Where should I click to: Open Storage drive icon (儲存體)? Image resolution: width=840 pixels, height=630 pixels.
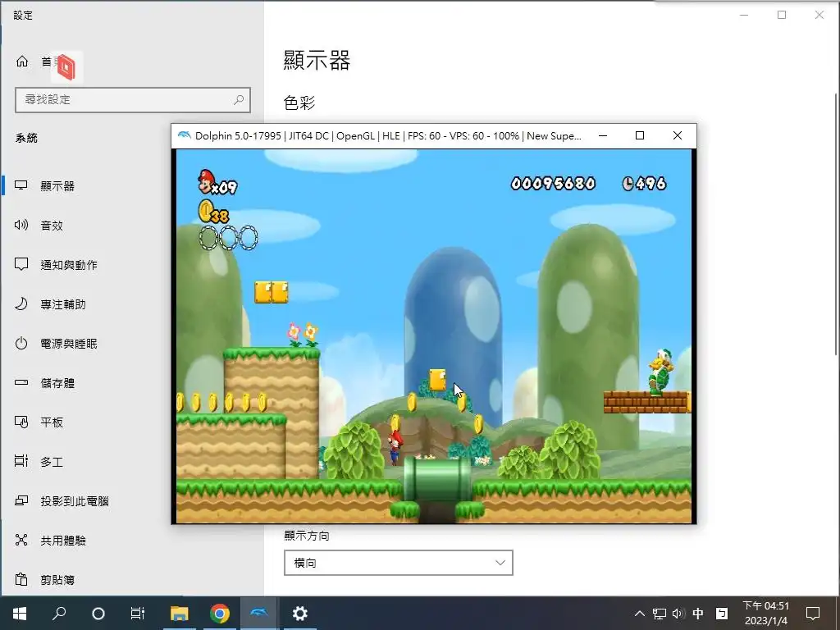(x=21, y=382)
